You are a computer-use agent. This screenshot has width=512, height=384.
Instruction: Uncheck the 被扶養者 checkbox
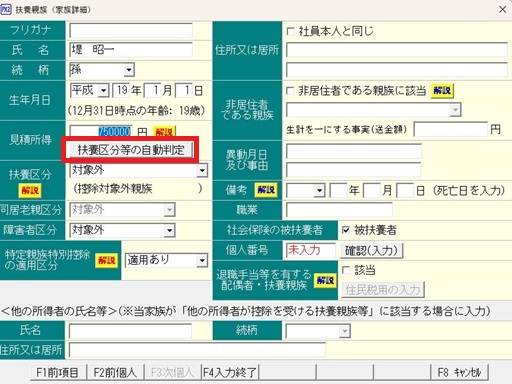click(346, 230)
